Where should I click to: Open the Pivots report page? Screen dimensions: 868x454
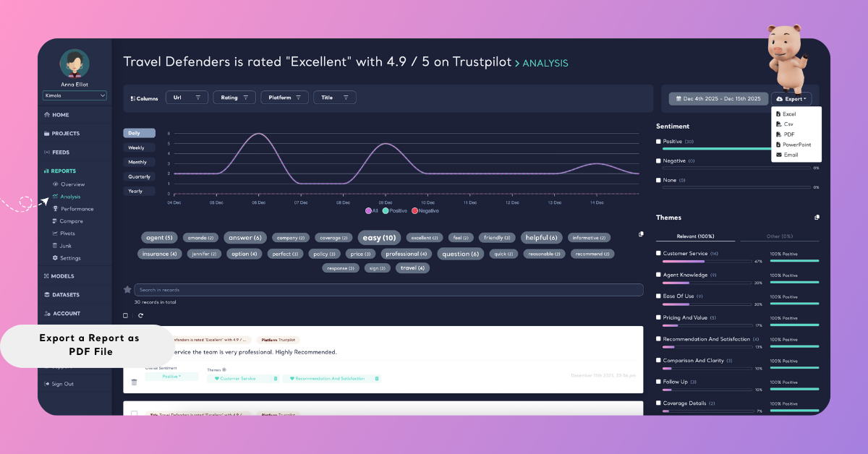pyautogui.click(x=64, y=234)
